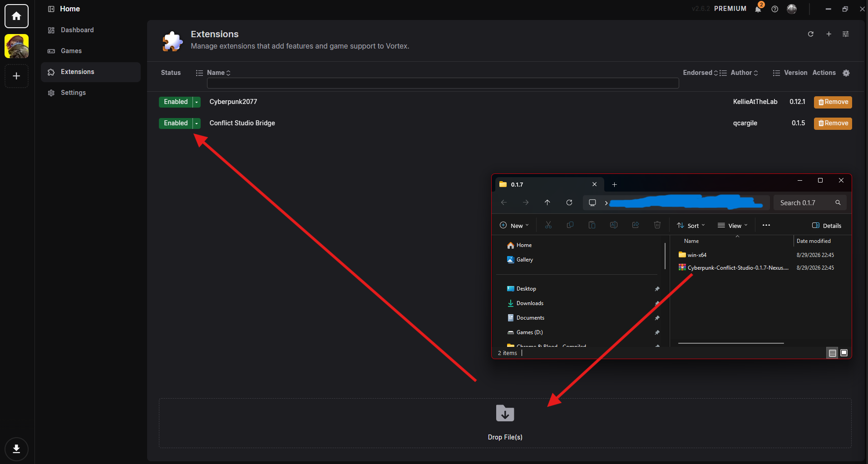This screenshot has height=464, width=868.
Task: Open the table column settings gear
Action: tap(846, 73)
